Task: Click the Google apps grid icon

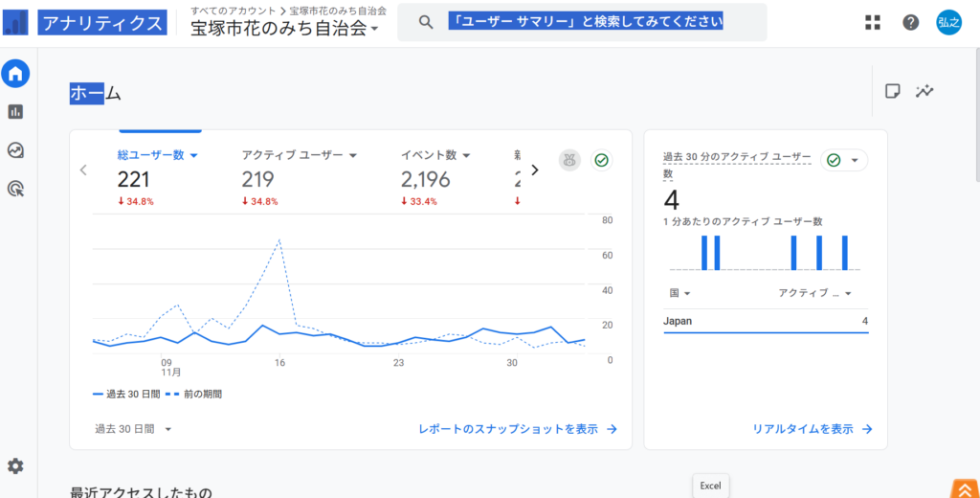Action: click(873, 23)
